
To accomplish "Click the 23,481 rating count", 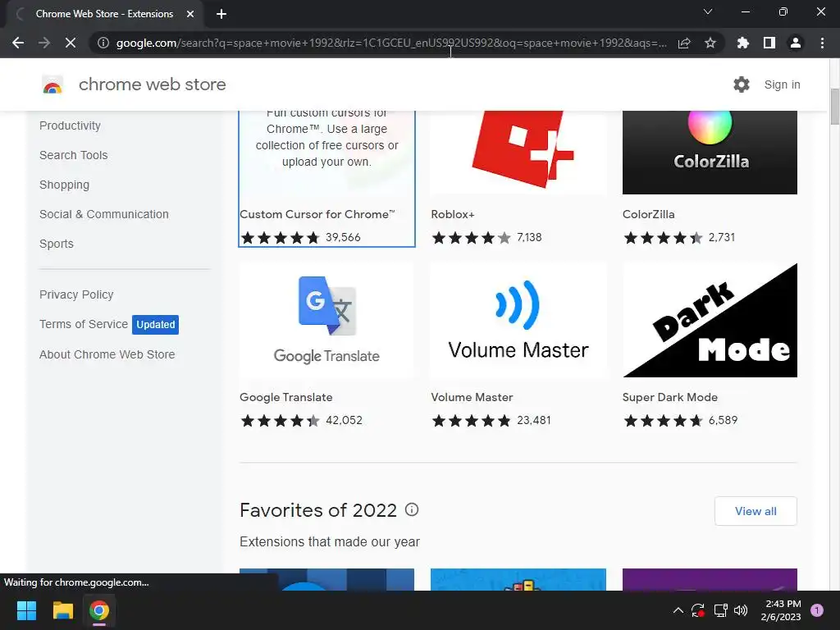I will pyautogui.click(x=533, y=421).
